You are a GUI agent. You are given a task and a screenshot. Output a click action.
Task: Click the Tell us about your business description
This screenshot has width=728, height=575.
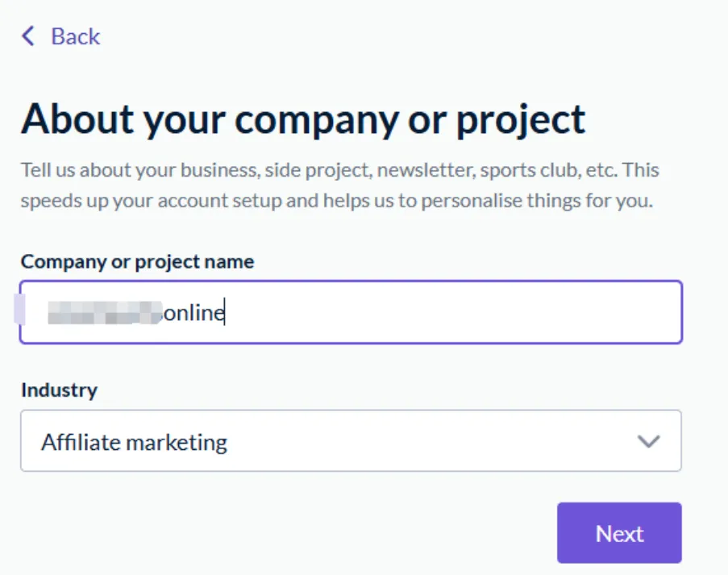(340, 185)
